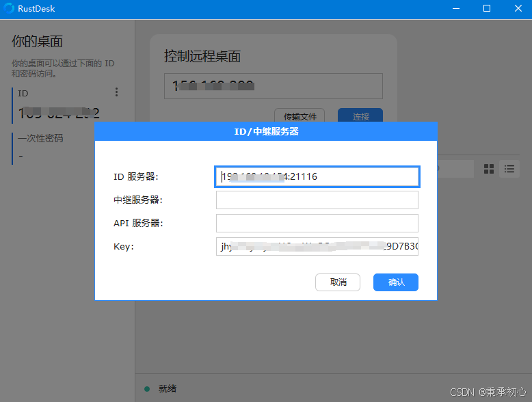
Task: Close the RustDesk window
Action: [x=518, y=8]
